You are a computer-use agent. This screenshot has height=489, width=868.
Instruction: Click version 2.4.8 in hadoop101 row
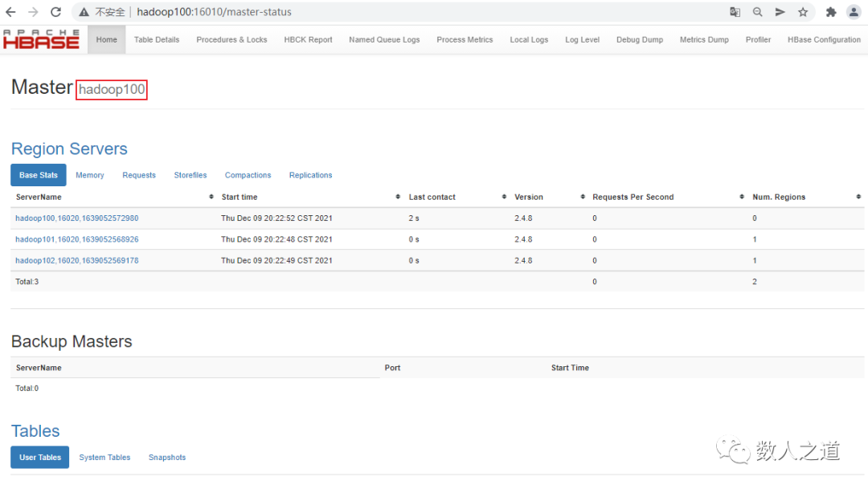point(523,239)
